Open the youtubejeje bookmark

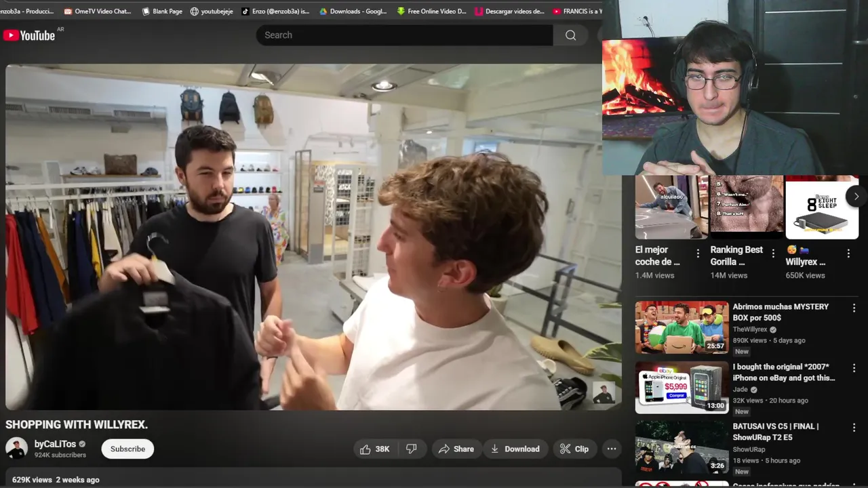click(212, 11)
